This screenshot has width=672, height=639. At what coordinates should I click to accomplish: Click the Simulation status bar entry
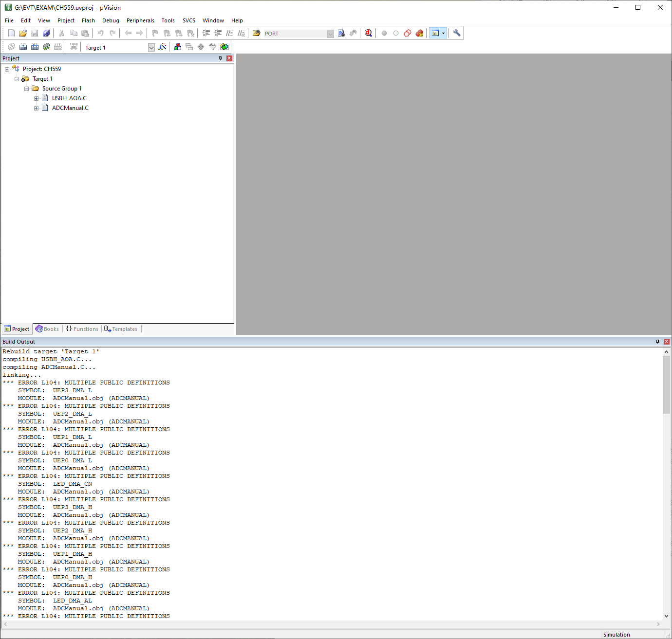[x=616, y=635]
